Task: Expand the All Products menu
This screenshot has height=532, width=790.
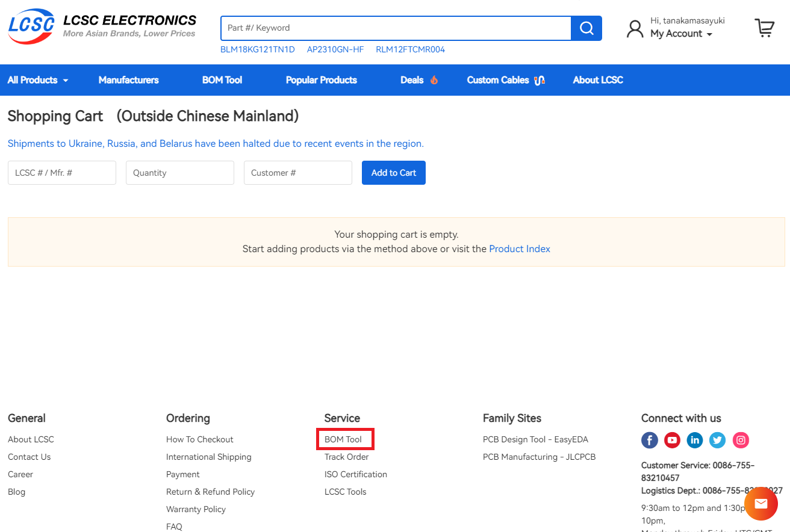Action: [37, 80]
